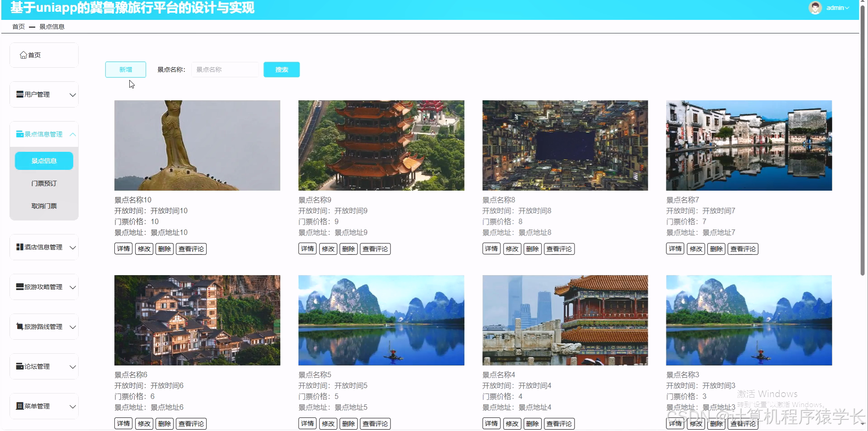Expand the 菜单管理 chevron
Viewport: 868px width, 431px height.
click(x=73, y=407)
